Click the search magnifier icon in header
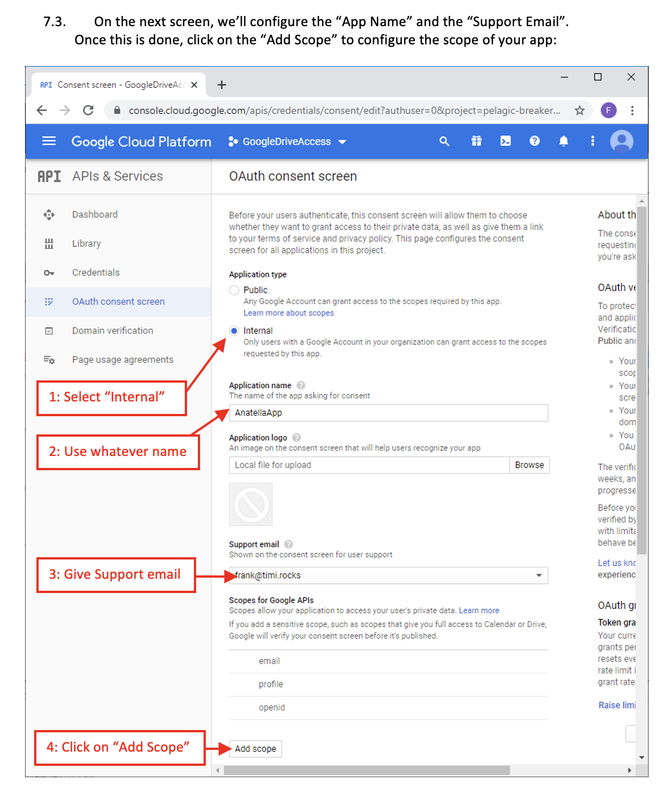The width and height of the screenshot is (672, 796). coord(444,141)
